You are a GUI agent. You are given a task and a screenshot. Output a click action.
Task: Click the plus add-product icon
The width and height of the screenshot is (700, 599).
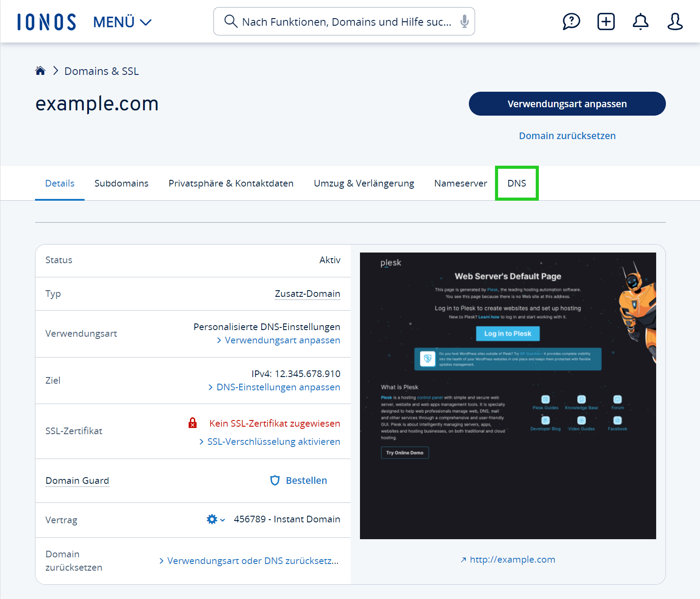pos(606,21)
